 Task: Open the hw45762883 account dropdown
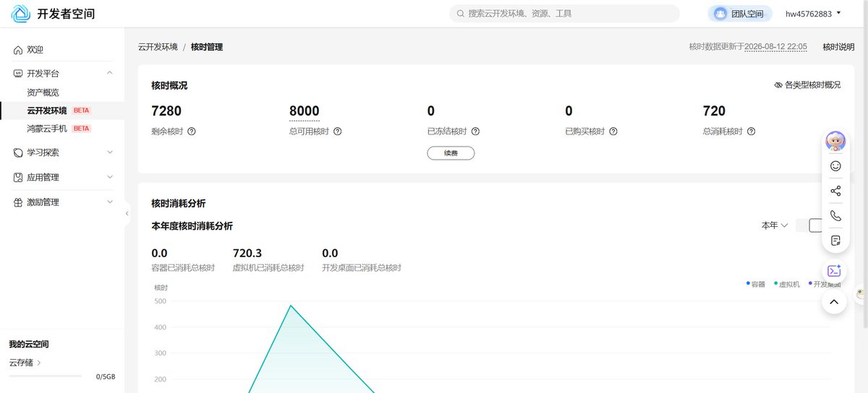coord(814,14)
